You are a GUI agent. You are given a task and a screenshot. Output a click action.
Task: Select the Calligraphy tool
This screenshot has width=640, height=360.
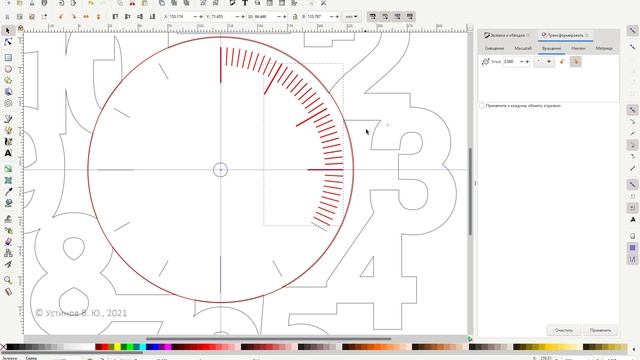(8, 142)
